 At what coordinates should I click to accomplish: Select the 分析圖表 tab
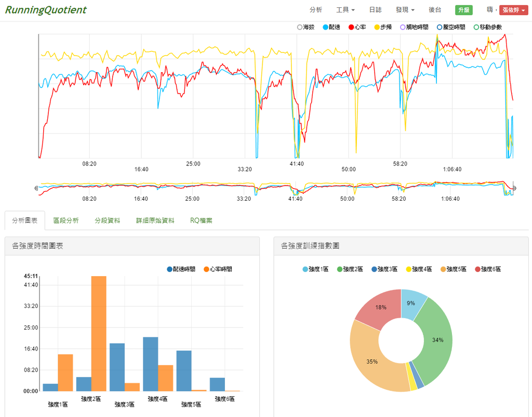25,220
